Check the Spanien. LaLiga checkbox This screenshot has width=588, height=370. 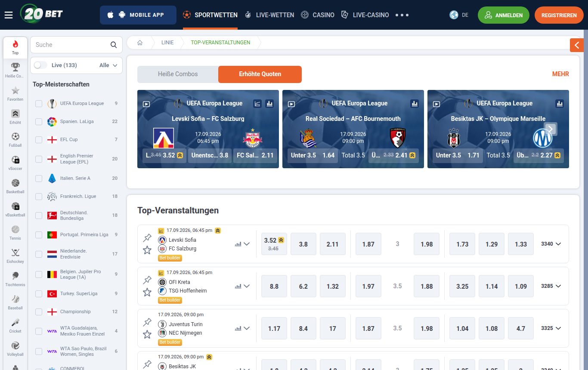pyautogui.click(x=39, y=121)
